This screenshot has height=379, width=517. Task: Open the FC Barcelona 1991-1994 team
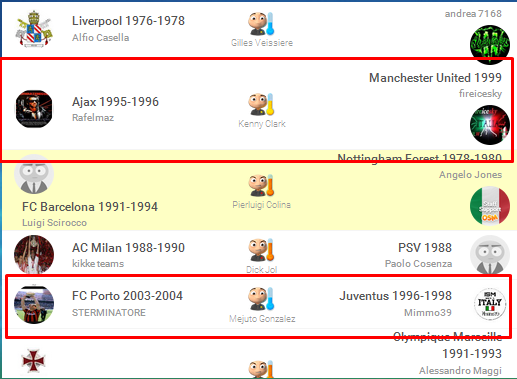[90, 207]
